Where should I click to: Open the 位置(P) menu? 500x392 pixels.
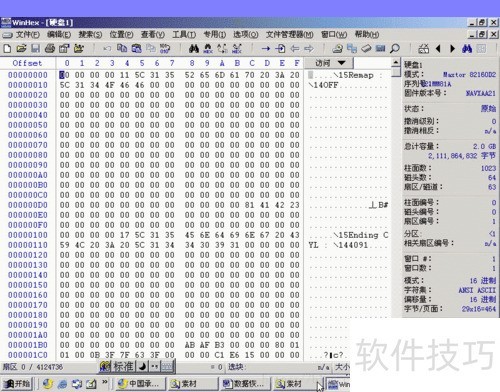pos(121,34)
